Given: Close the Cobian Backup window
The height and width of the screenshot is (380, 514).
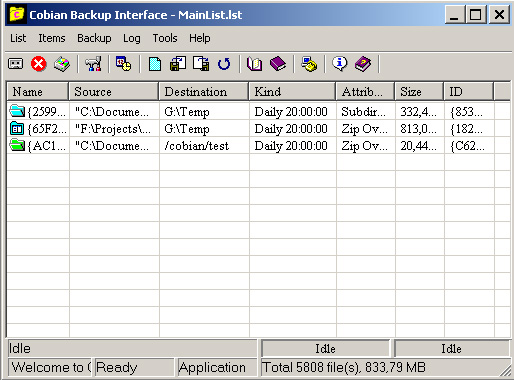Looking at the screenshot, I should 499,15.
